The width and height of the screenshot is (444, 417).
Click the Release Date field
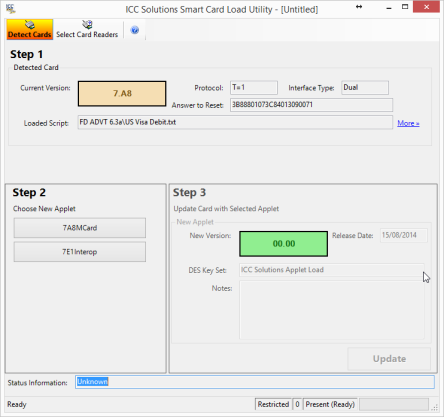point(403,235)
